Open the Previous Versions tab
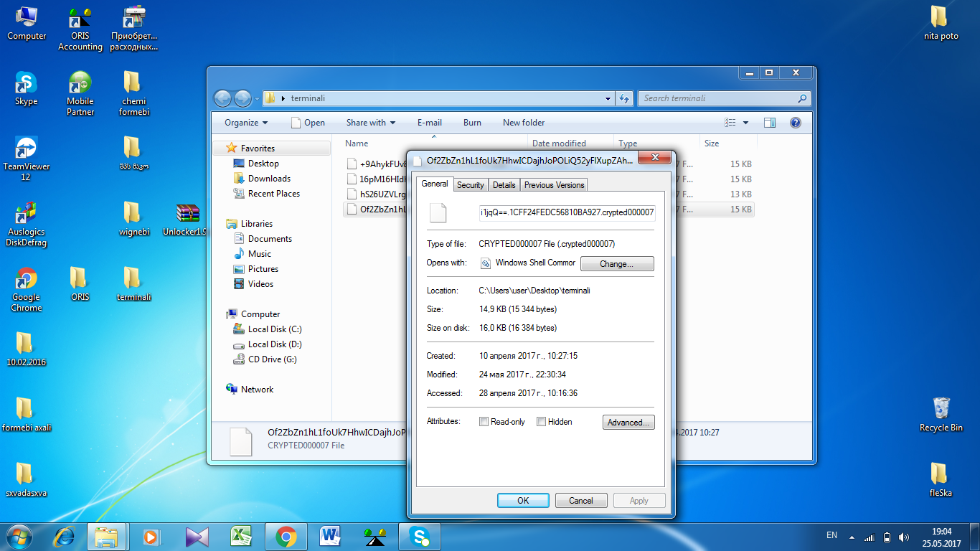The width and height of the screenshot is (980, 551). 554,185
